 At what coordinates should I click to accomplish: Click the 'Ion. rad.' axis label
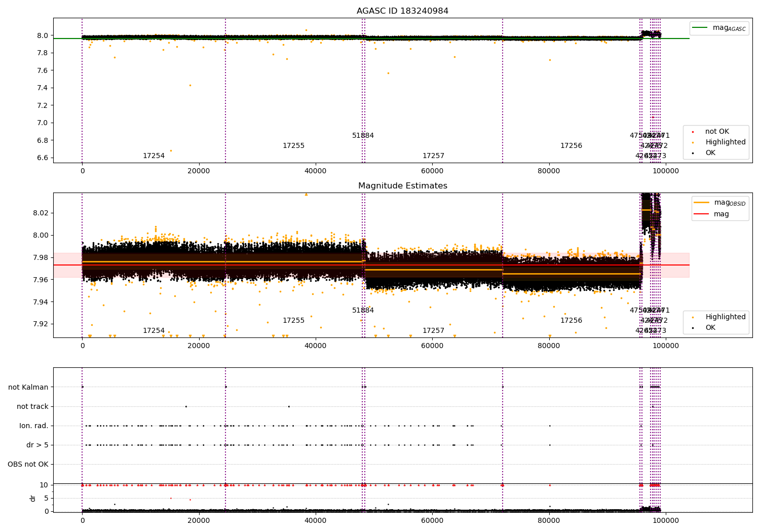coord(34,426)
